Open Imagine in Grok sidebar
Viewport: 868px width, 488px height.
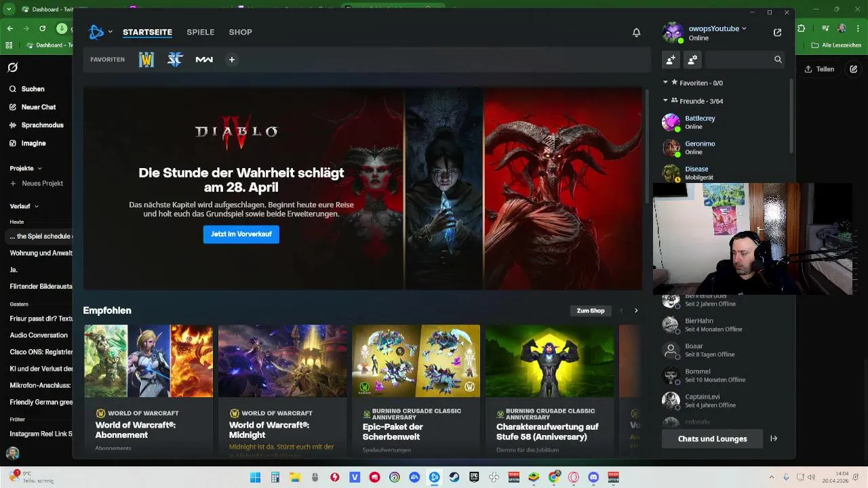28,143
